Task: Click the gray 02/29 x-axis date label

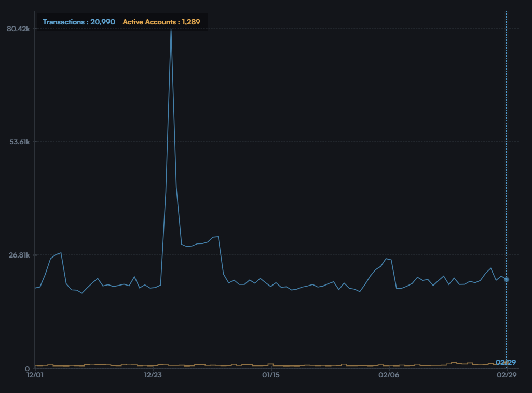Action: (507, 375)
